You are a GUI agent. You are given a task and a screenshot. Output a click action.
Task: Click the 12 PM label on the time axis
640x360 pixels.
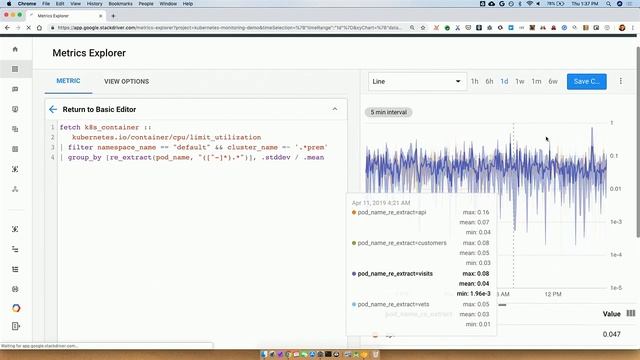553,294
